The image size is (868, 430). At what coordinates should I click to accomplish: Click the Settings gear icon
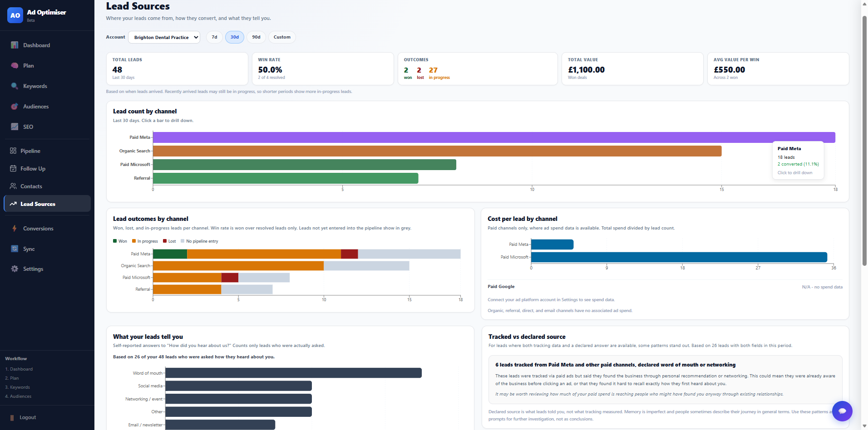pos(15,269)
